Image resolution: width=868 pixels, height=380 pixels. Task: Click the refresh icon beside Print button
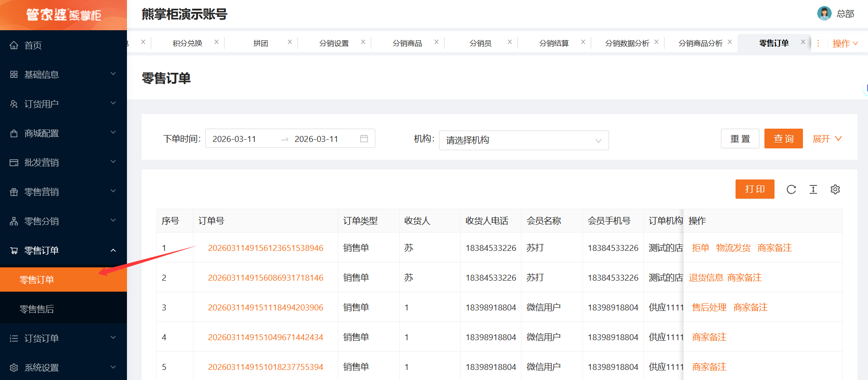(791, 190)
